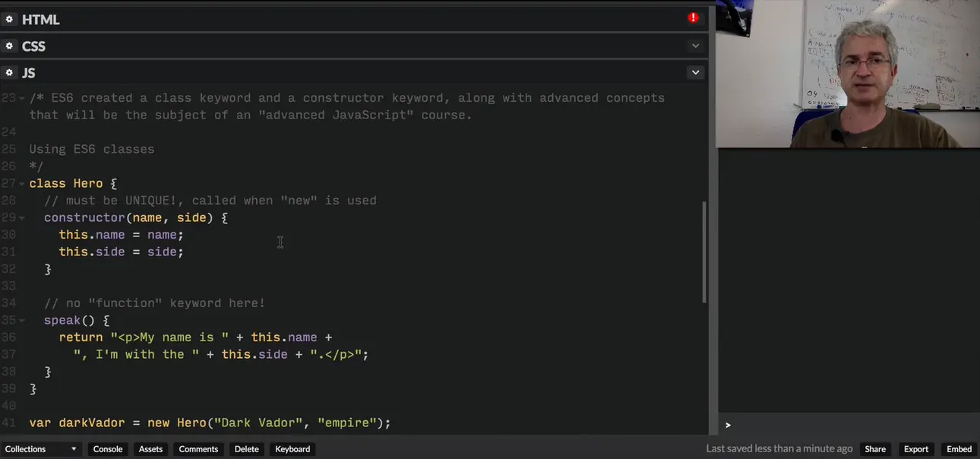
Task: Fold the constructor block at line 29
Action: tap(22, 218)
